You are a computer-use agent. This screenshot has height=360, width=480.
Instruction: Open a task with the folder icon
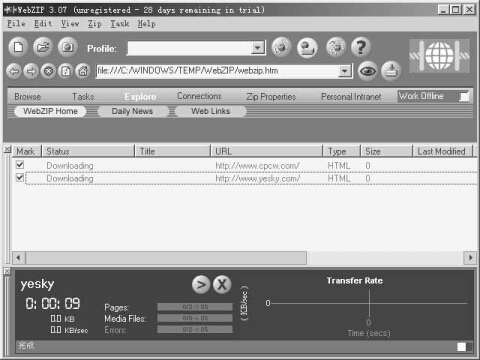coord(43,47)
